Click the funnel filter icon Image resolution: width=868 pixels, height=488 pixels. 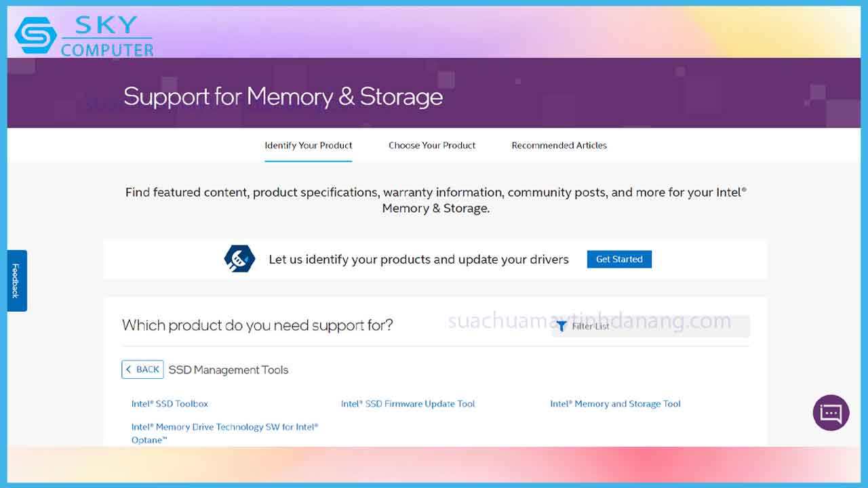tap(561, 326)
